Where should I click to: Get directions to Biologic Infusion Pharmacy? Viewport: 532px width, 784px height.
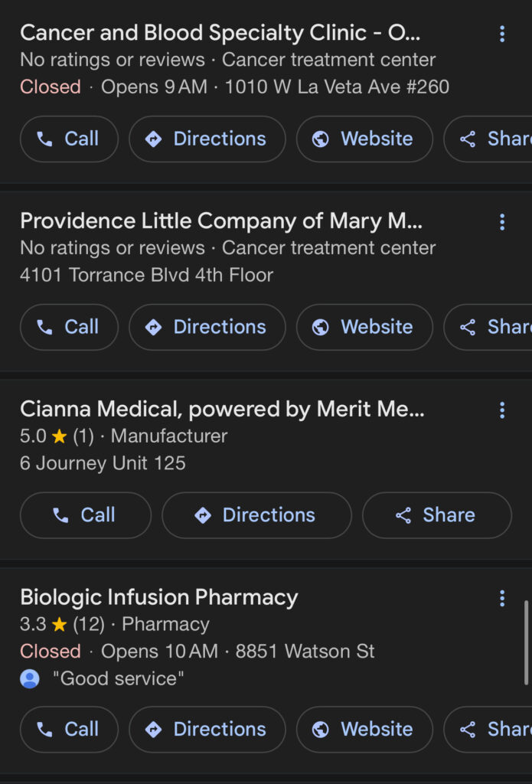207,729
